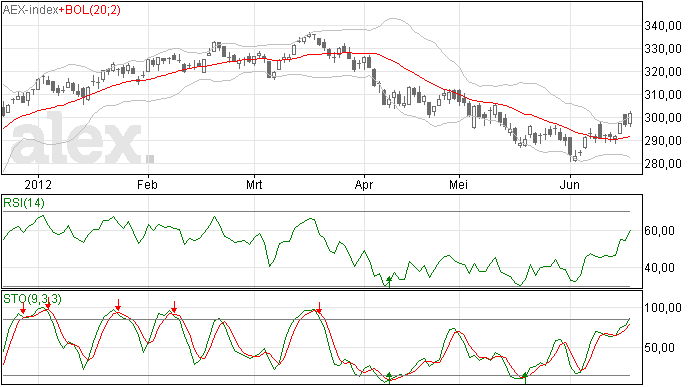Screen dimensions: 690x387
Task: Click the stochastic 50,00 axis label
Action: pyautogui.click(x=659, y=348)
